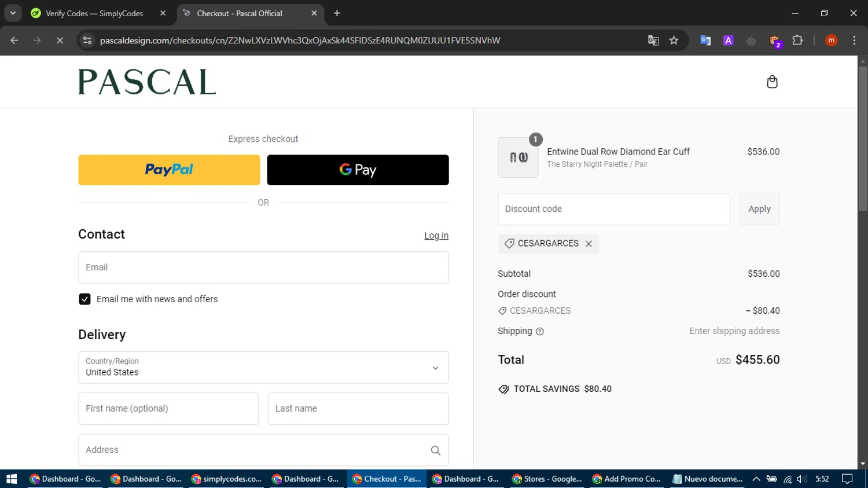Click the purple A extension icon

click(x=729, y=41)
